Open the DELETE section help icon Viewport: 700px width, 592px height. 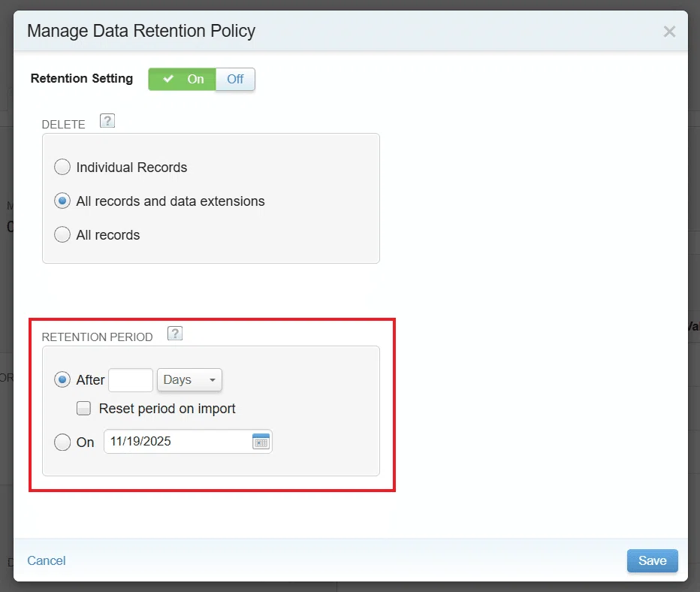click(107, 121)
